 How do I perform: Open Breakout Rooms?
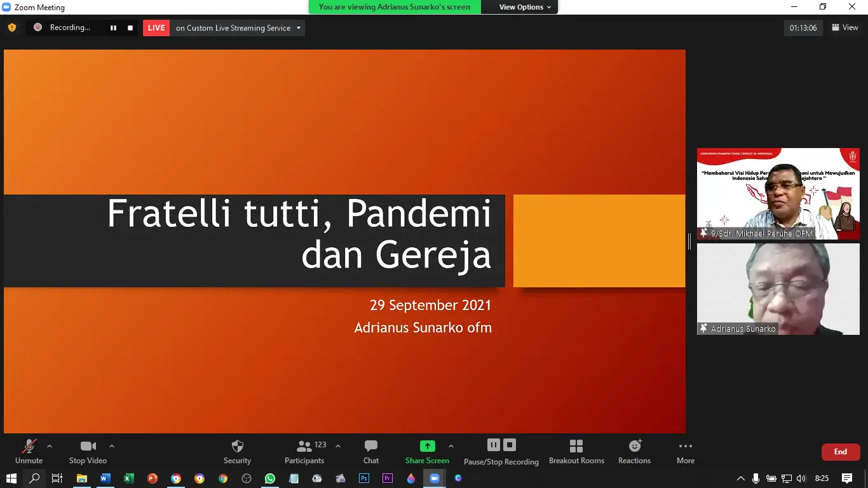pos(576,451)
